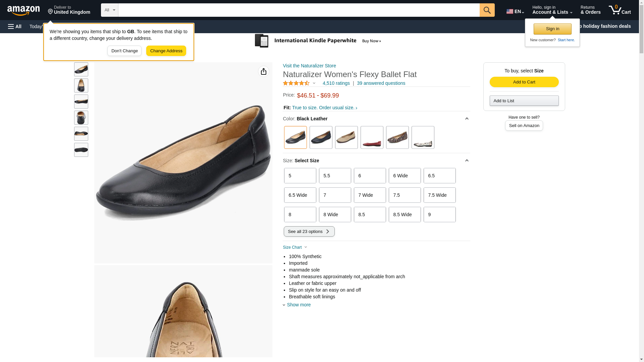The image size is (644, 362).
Task: Pick size 8 Wide
Action: (x=335, y=215)
